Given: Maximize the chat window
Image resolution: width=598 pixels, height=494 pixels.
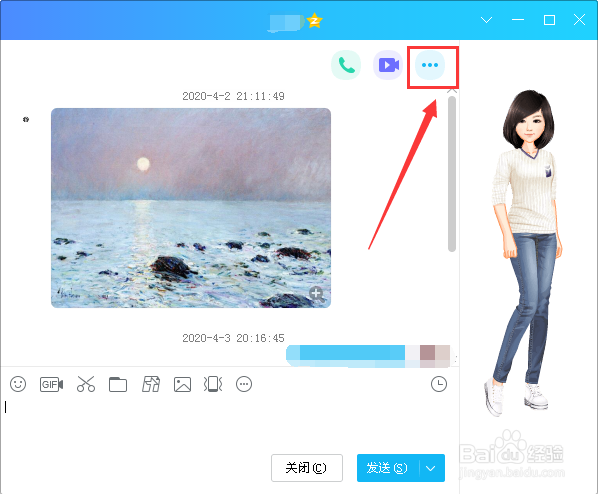Looking at the screenshot, I should (x=549, y=20).
